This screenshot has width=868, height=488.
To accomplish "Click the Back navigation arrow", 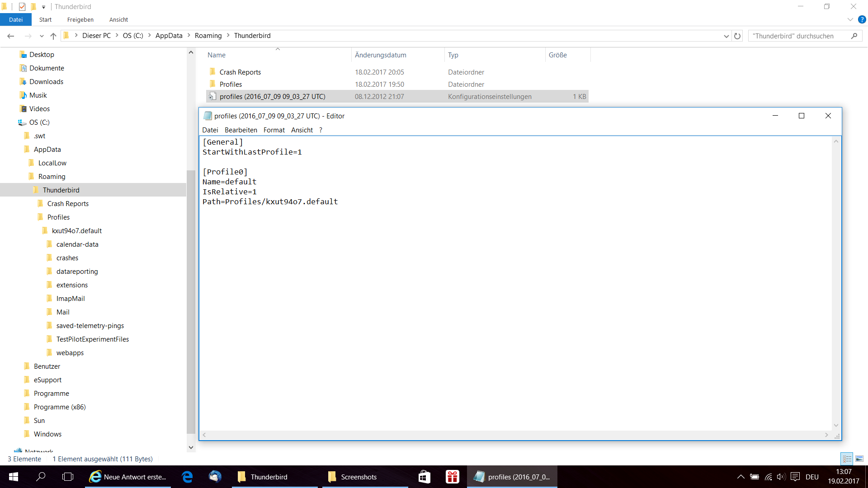I will click(11, 36).
